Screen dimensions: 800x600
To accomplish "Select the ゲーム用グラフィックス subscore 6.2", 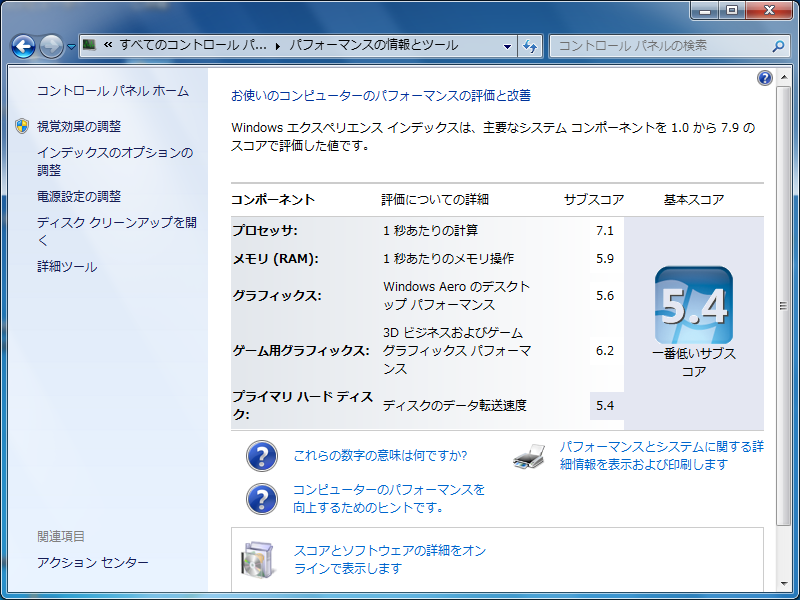I will click(x=605, y=351).
